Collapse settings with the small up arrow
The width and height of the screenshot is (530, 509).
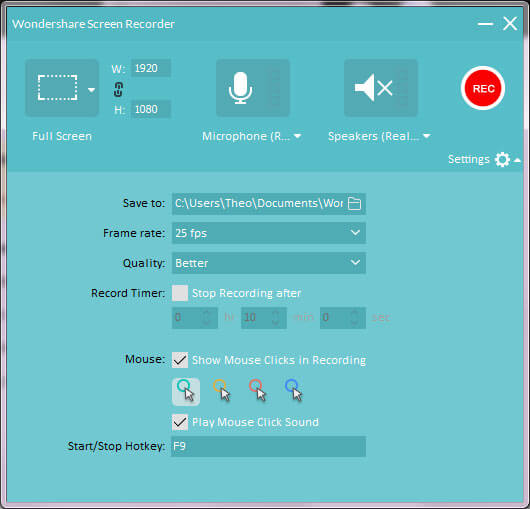pyautogui.click(x=517, y=160)
